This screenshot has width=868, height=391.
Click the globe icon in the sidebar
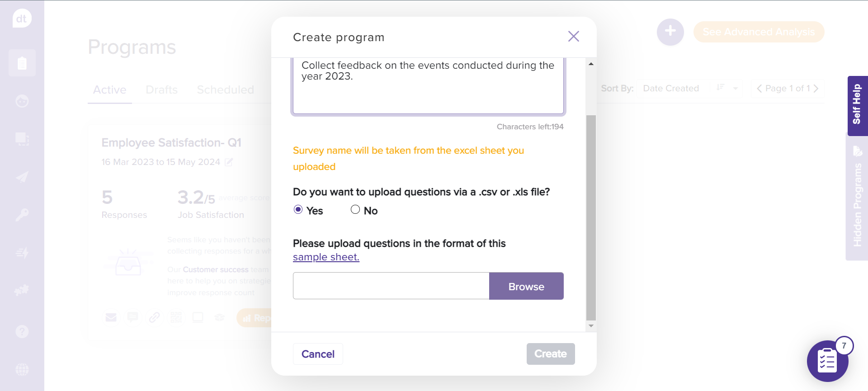[x=22, y=370]
